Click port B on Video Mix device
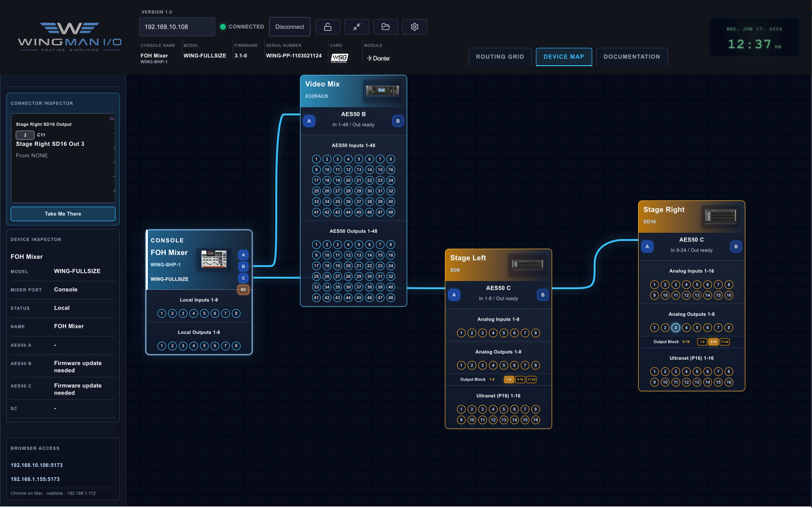 click(398, 121)
